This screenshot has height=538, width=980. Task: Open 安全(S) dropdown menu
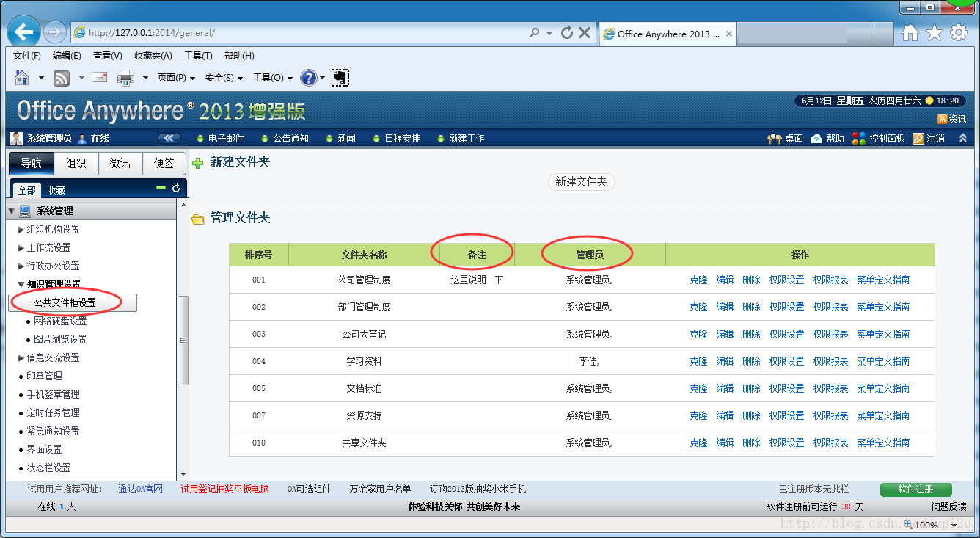tap(224, 78)
